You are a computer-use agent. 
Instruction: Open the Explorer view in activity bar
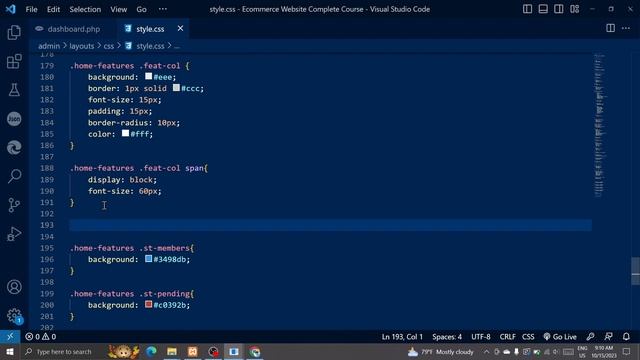tap(14, 33)
